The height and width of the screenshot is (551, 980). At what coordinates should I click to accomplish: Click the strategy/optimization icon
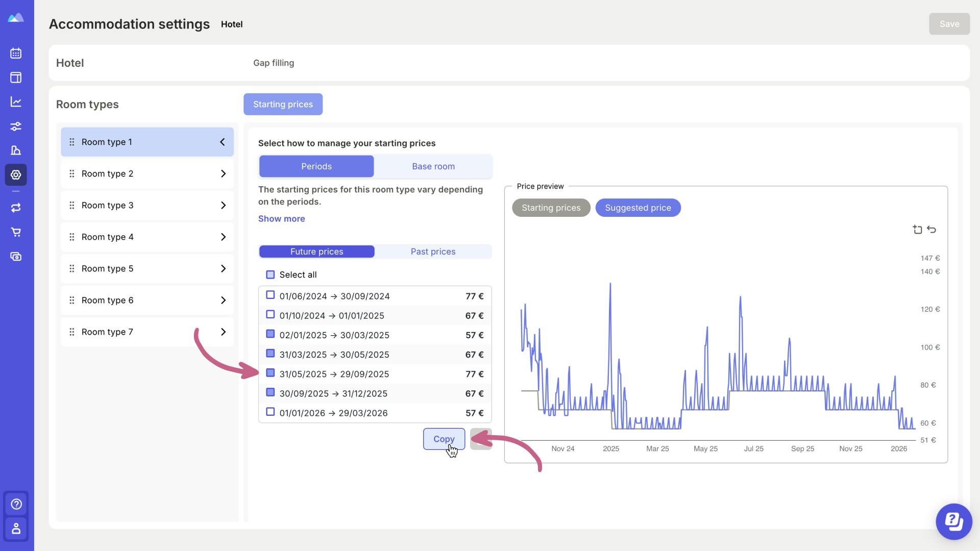[16, 126]
